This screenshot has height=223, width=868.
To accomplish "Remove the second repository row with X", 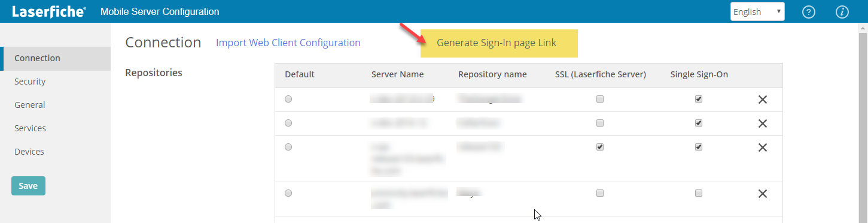I will 763,123.
